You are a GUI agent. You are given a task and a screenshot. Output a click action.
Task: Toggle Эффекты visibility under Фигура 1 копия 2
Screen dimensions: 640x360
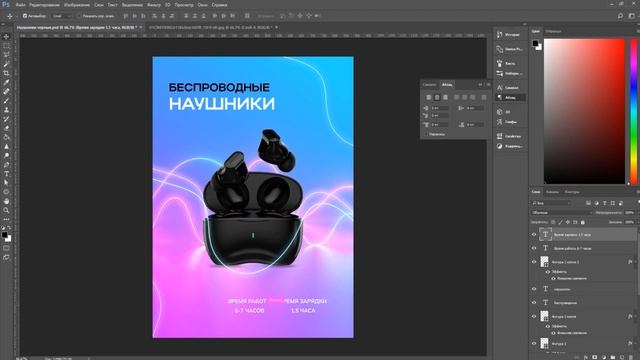pos(548,271)
